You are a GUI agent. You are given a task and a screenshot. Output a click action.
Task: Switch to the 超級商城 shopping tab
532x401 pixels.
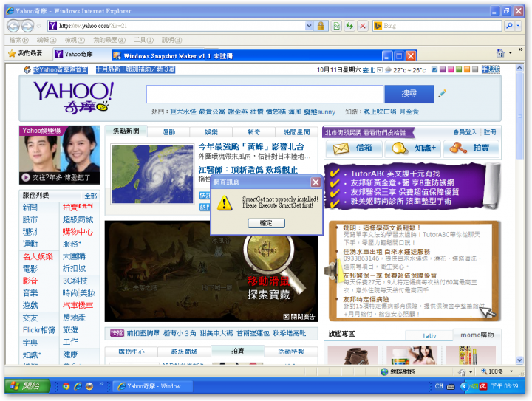tap(184, 352)
